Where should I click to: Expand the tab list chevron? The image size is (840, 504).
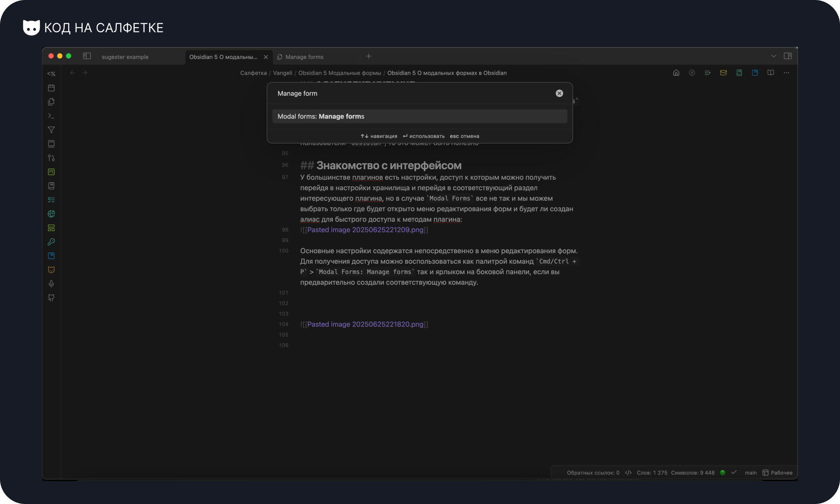(774, 56)
